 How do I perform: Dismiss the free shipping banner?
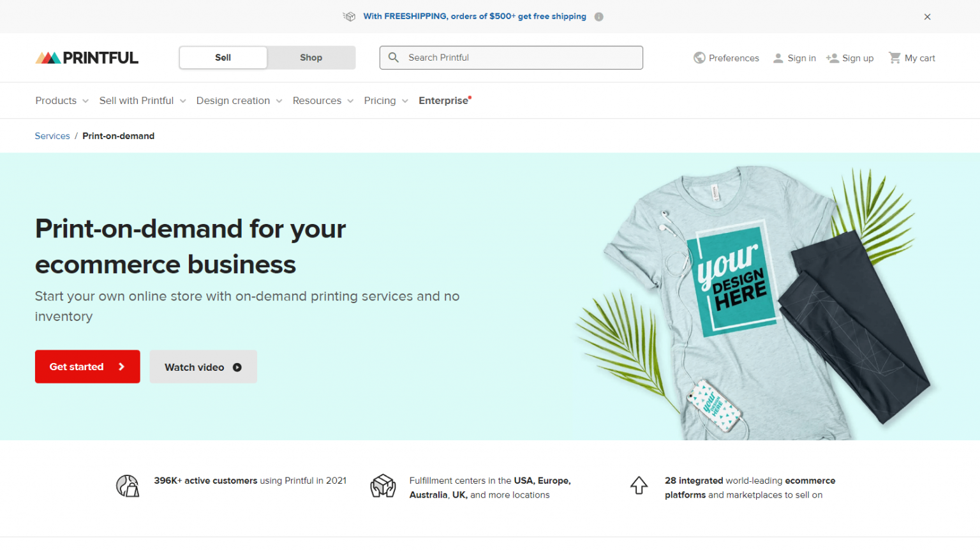927,17
